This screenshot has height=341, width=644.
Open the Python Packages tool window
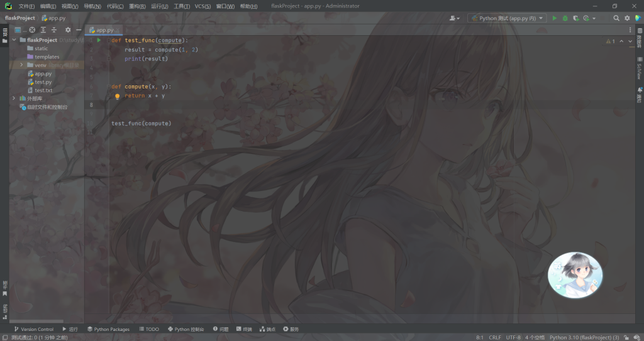coord(108,329)
